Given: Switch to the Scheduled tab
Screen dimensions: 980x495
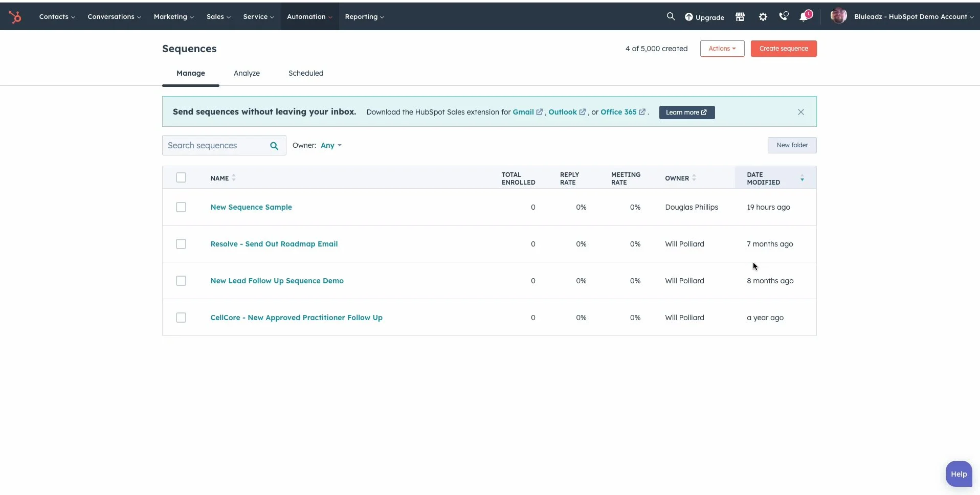Looking at the screenshot, I should pyautogui.click(x=306, y=73).
